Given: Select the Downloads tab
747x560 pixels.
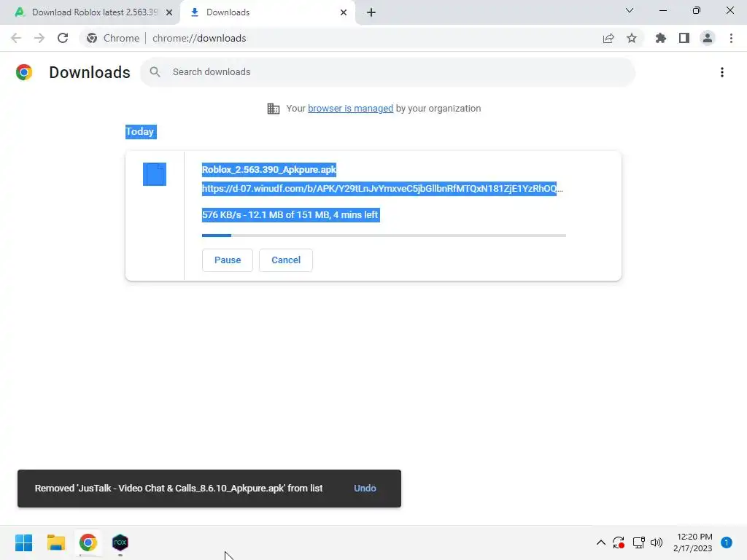Looking at the screenshot, I should (x=268, y=12).
